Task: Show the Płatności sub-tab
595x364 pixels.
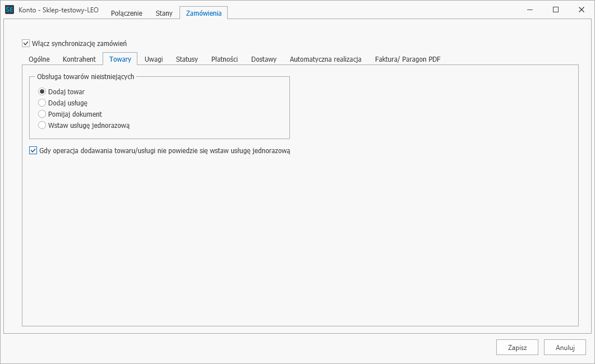Action: coord(225,59)
